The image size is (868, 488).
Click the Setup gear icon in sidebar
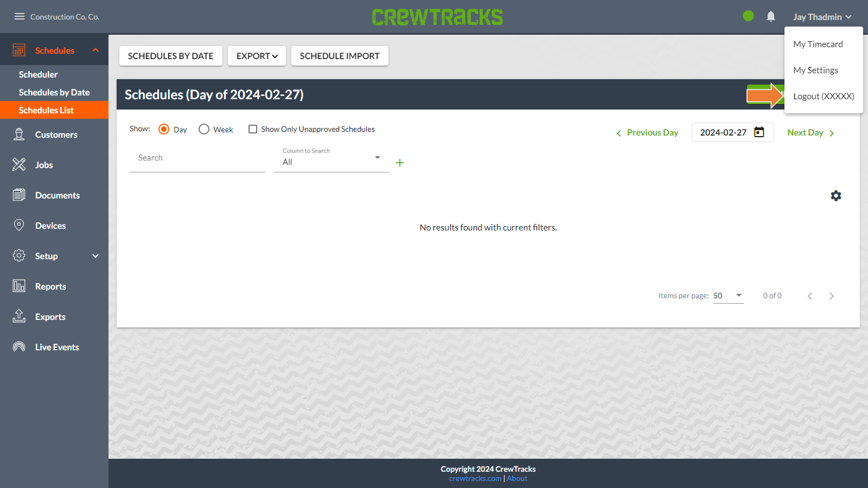click(19, 256)
